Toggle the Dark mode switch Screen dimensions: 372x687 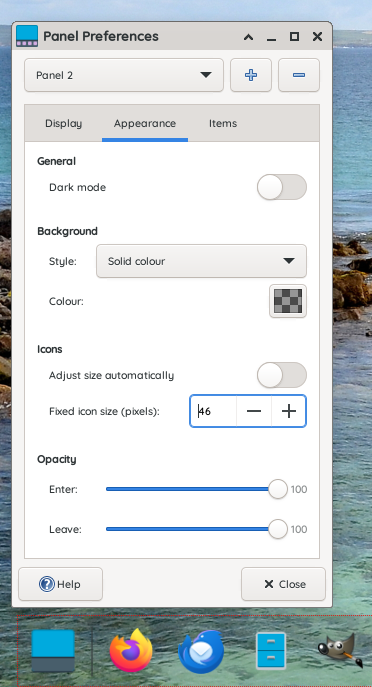point(282,187)
